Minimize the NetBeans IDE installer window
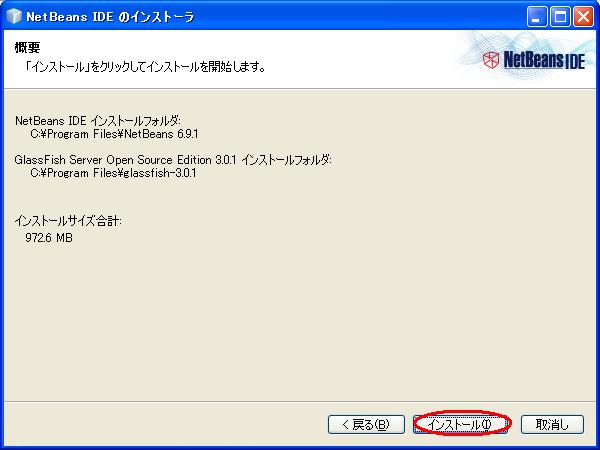 click(x=536, y=17)
